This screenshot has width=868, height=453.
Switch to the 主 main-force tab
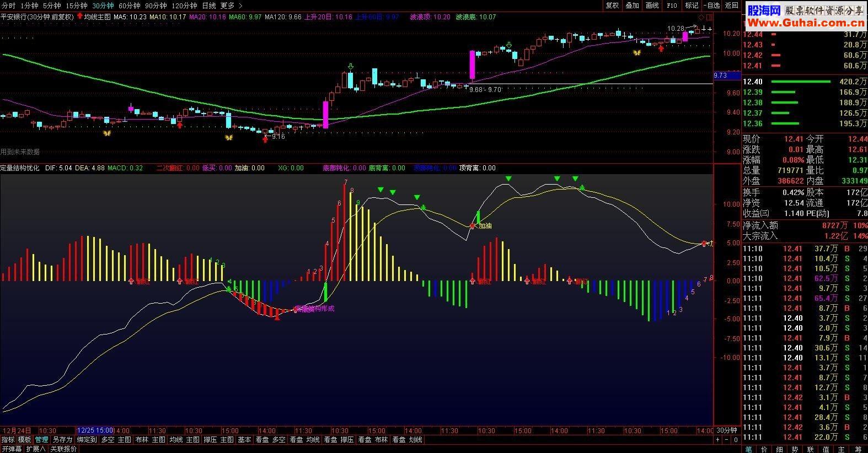(842, 449)
